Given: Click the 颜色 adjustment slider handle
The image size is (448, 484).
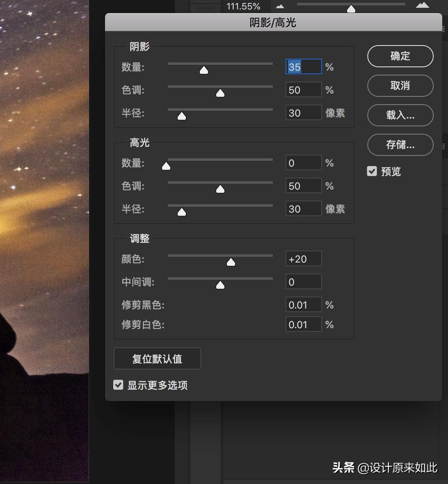Looking at the screenshot, I should [231, 261].
